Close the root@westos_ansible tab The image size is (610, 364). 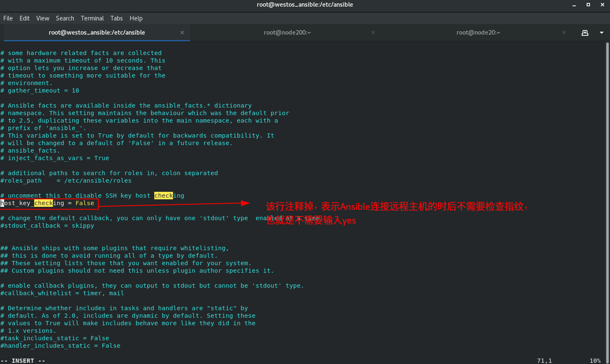point(182,33)
